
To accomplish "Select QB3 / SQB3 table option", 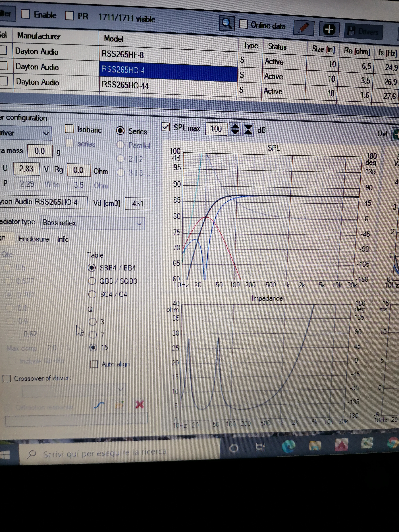I will tap(92, 281).
